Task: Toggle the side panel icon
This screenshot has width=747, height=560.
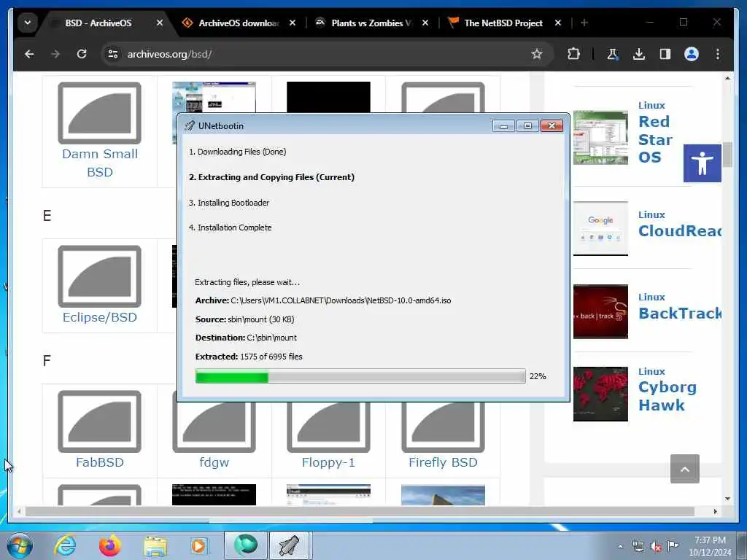Action: pos(665,54)
